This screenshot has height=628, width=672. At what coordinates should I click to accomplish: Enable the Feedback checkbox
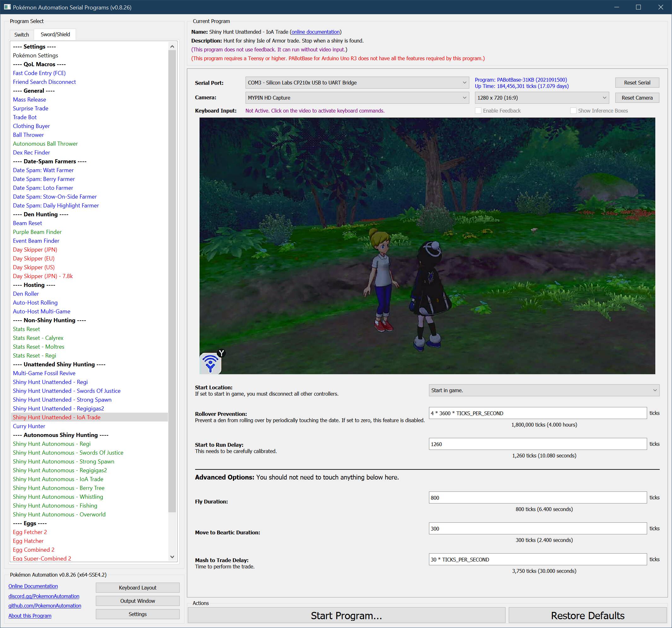(478, 111)
